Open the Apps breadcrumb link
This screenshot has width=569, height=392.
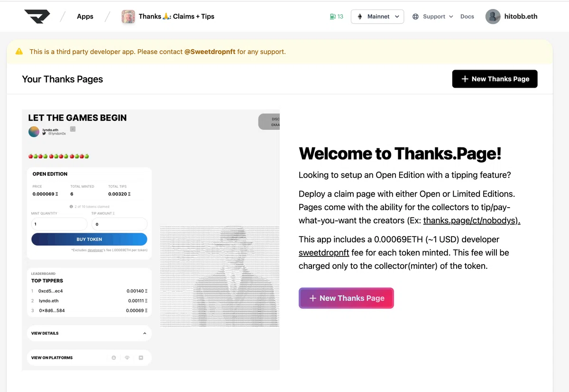click(x=85, y=17)
